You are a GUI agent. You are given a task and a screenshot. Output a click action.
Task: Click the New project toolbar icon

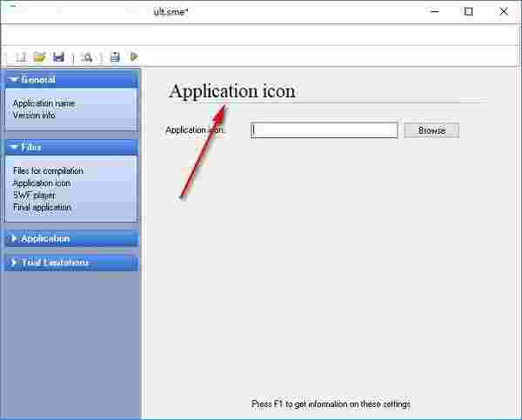coord(21,57)
